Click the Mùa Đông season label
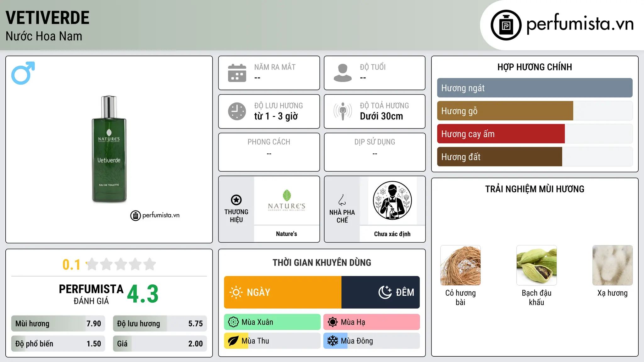 tap(357, 341)
